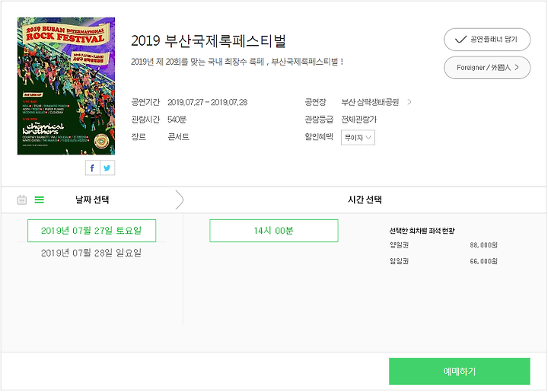Select 2019년 07월 28일 일요일
Viewport: 548px width, 392px height.
coord(91,253)
